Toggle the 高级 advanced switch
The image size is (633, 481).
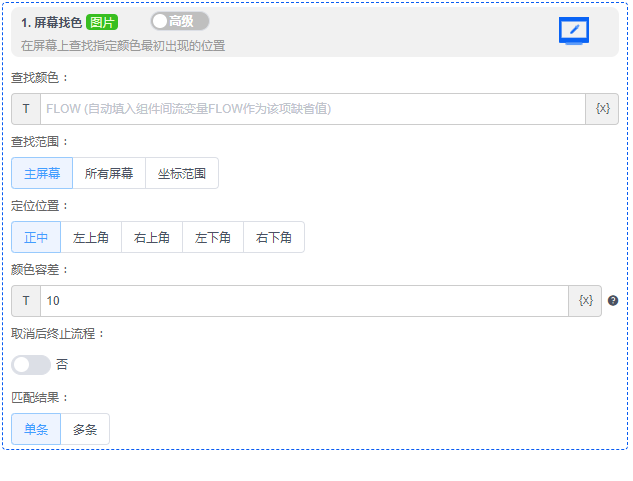(179, 21)
